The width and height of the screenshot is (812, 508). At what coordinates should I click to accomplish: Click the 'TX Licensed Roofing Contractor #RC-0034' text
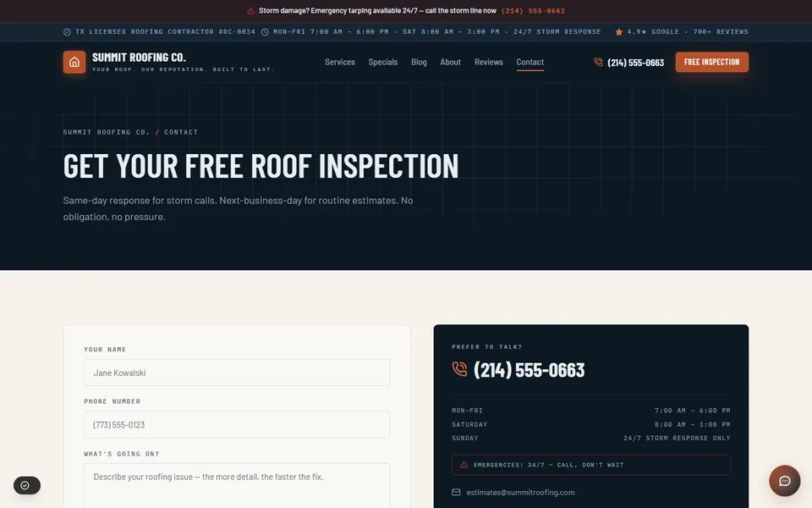pos(165,32)
